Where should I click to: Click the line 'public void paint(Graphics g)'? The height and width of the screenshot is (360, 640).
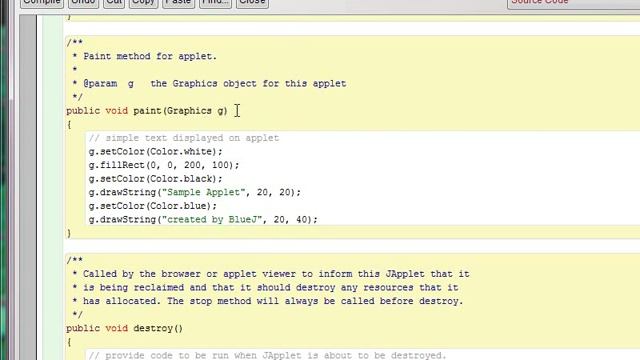coord(147,111)
